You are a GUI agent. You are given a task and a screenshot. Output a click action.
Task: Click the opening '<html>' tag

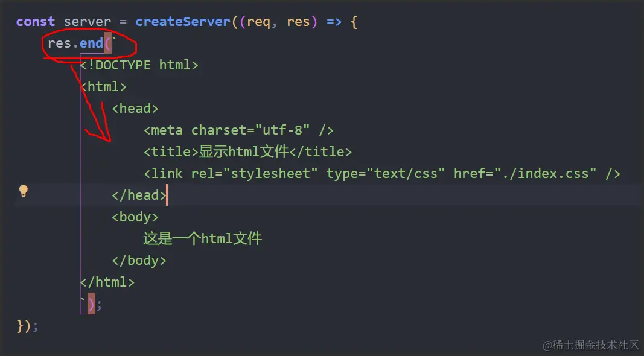tap(103, 87)
